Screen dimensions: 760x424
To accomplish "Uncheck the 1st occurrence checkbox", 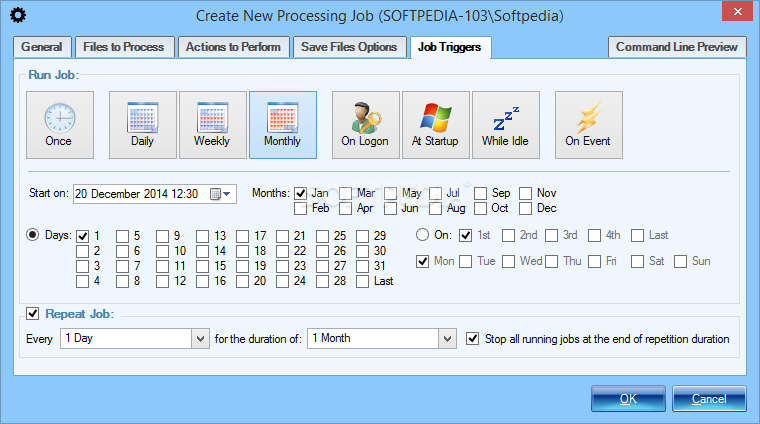I will [466, 236].
